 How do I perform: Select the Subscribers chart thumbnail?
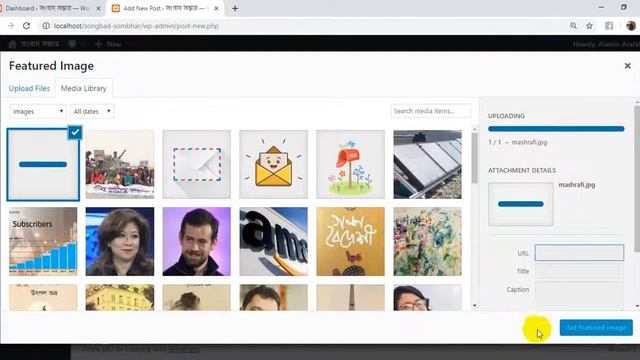tap(43, 241)
